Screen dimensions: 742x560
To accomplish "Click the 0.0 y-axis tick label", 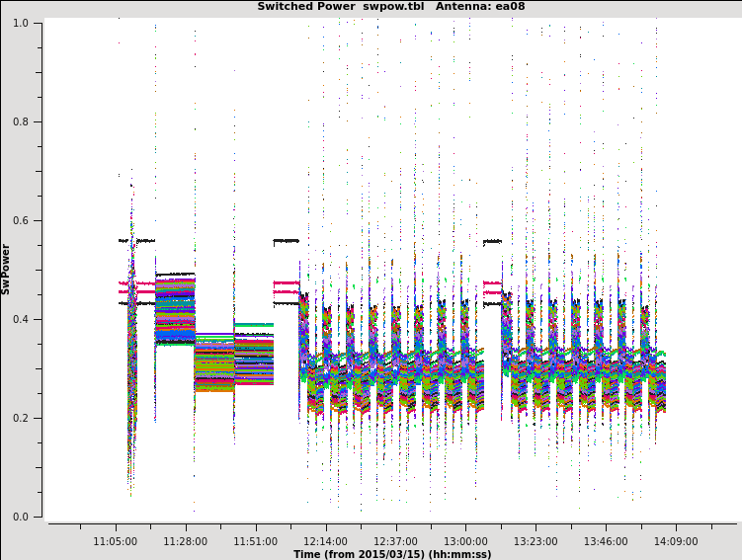I will [20, 517].
